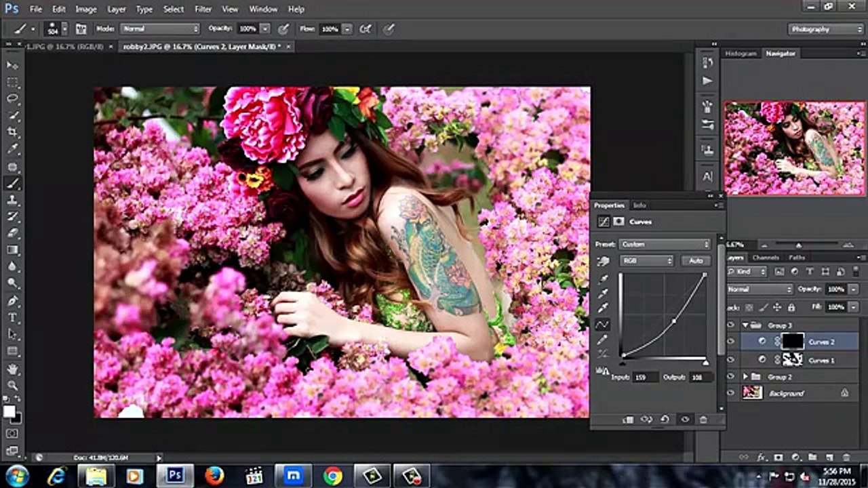Hide the Group 3 layer group
868x488 pixels.
coord(730,325)
